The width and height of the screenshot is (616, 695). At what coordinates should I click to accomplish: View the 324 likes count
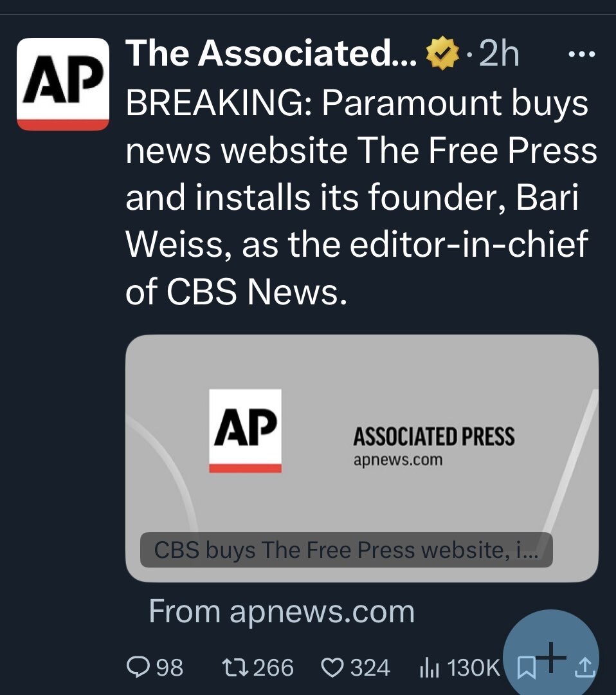tap(370, 667)
